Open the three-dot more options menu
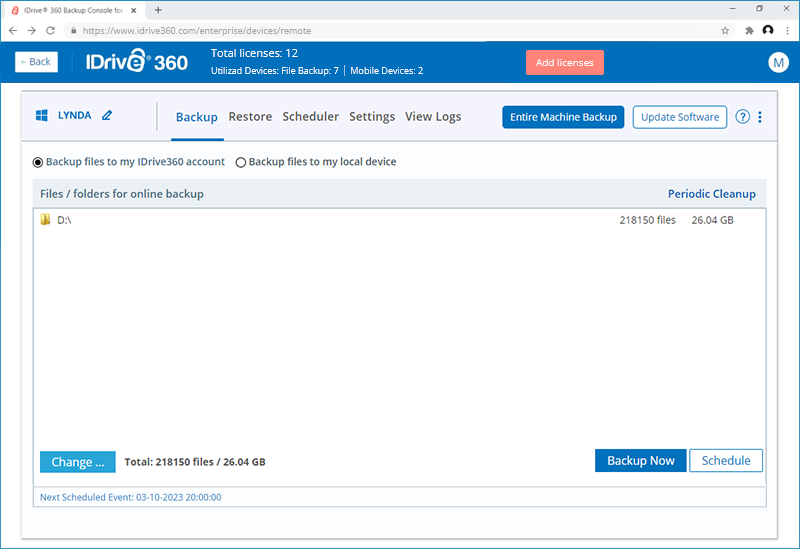 point(760,117)
